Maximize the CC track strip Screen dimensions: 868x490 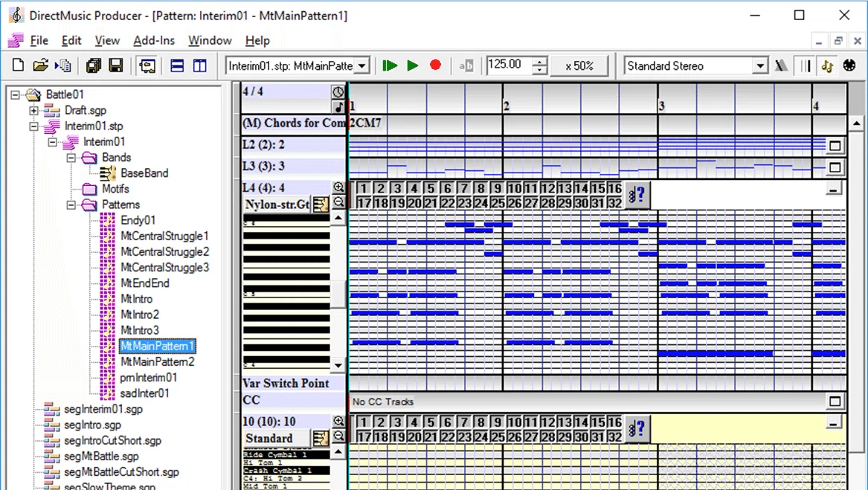(835, 401)
